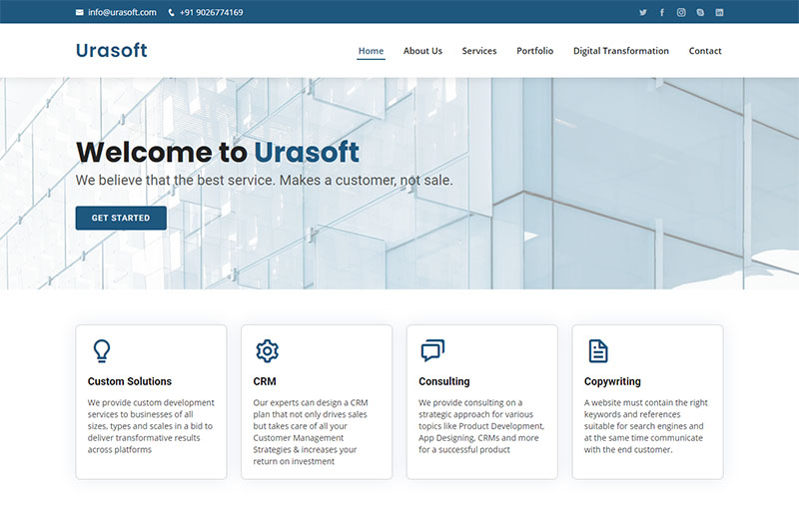The image size is (799, 532).
Task: Click the chat bubbles icon in Consulting card
Action: (x=432, y=350)
